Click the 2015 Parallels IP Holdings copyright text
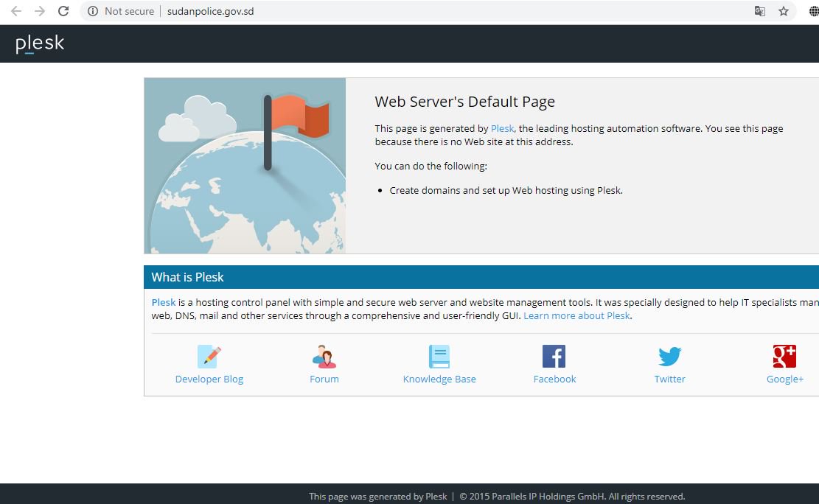The height and width of the screenshot is (504, 819). tap(572, 497)
